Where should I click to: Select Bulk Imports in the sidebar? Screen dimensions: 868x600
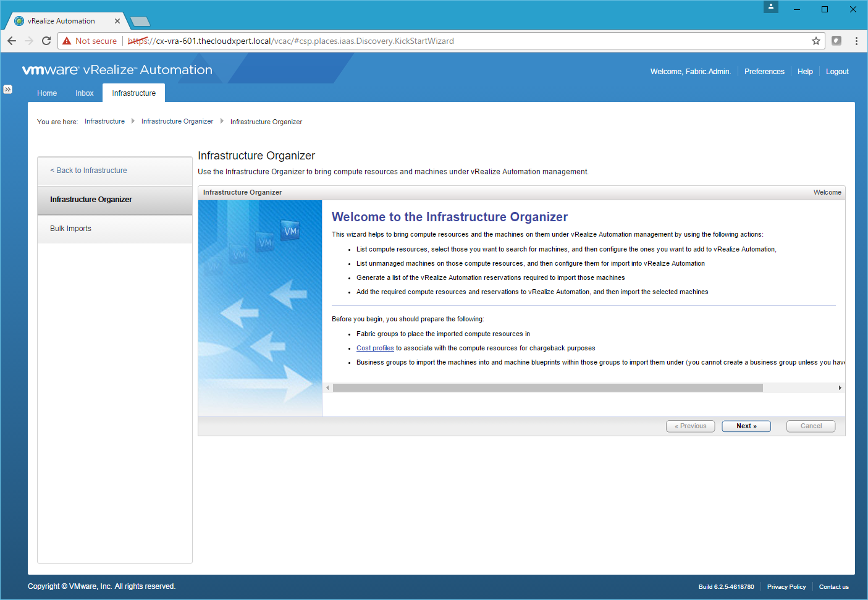pyautogui.click(x=70, y=229)
